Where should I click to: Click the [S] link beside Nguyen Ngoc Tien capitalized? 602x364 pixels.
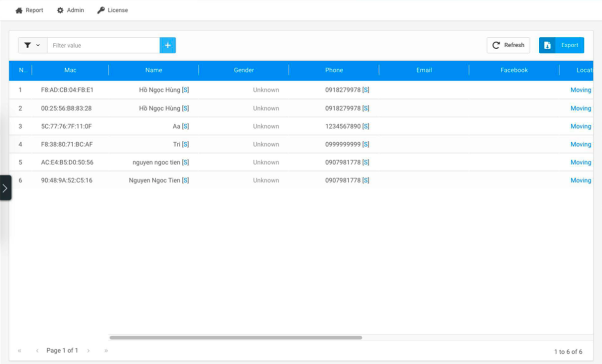(185, 181)
